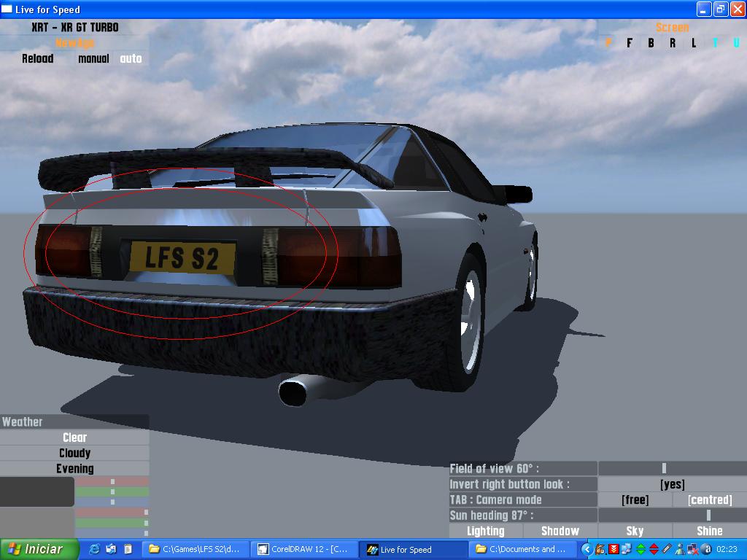The height and width of the screenshot is (560, 747).
Task: Click the lighter grey colour preview swatch
Action: tap(37, 522)
